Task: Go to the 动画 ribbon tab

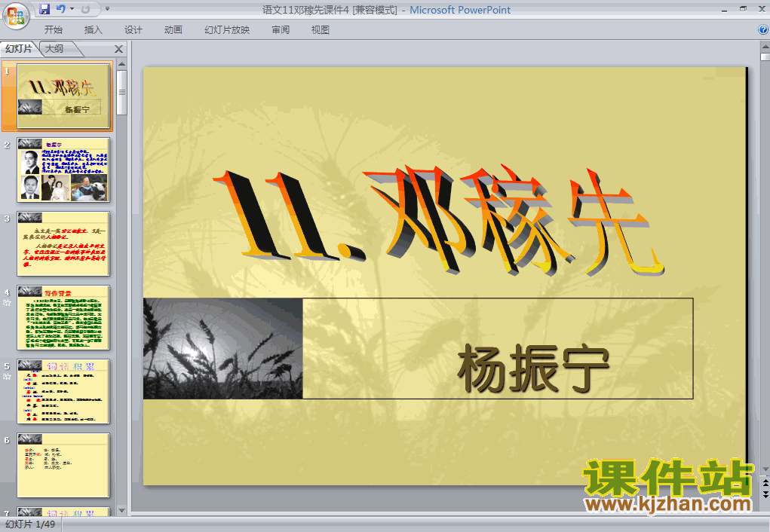Action: (173, 30)
